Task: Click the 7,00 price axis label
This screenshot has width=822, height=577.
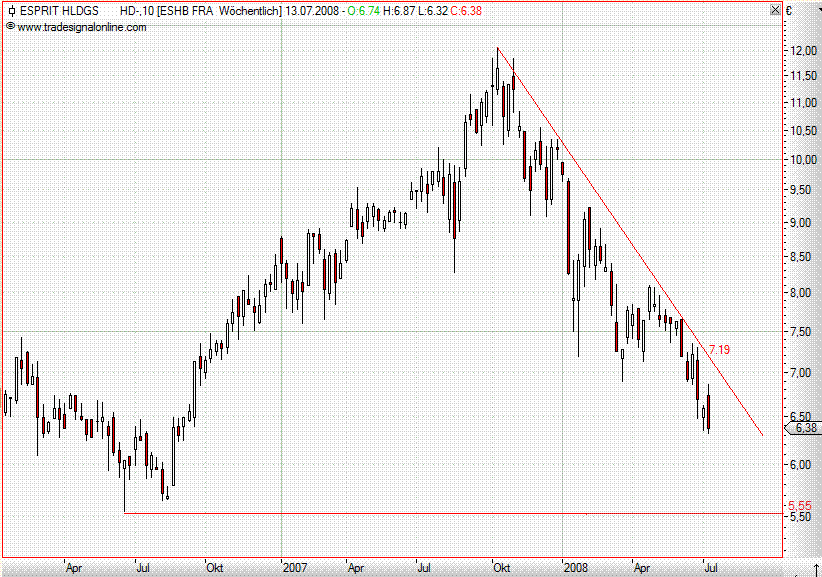Action: click(803, 373)
